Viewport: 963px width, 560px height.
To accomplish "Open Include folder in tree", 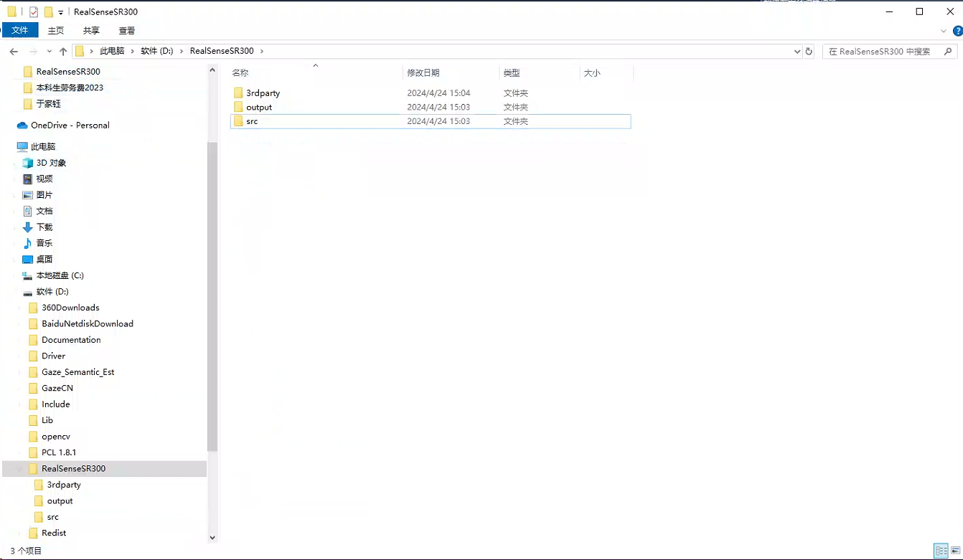I will (56, 404).
